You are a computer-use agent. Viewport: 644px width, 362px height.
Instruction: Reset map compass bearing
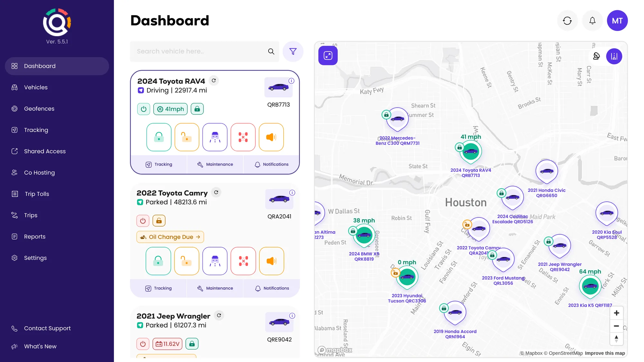616,339
